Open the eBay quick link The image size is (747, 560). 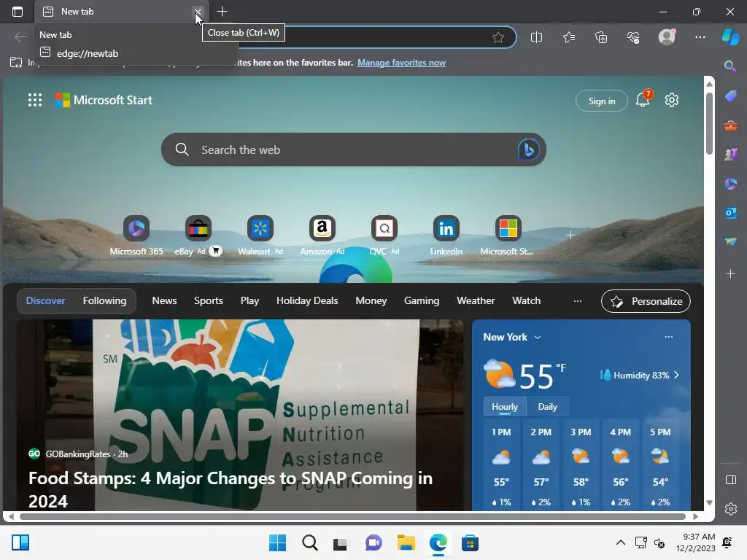198,236
